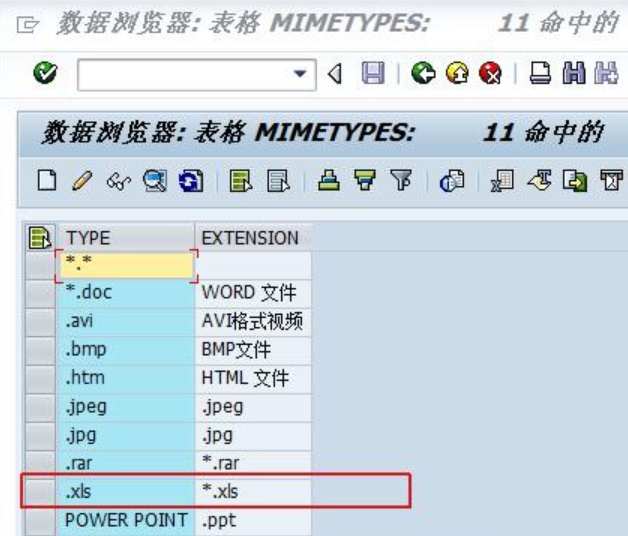Screen dimensions: 628x536
Task: Click the last toolbar icon with X
Action: [611, 180]
